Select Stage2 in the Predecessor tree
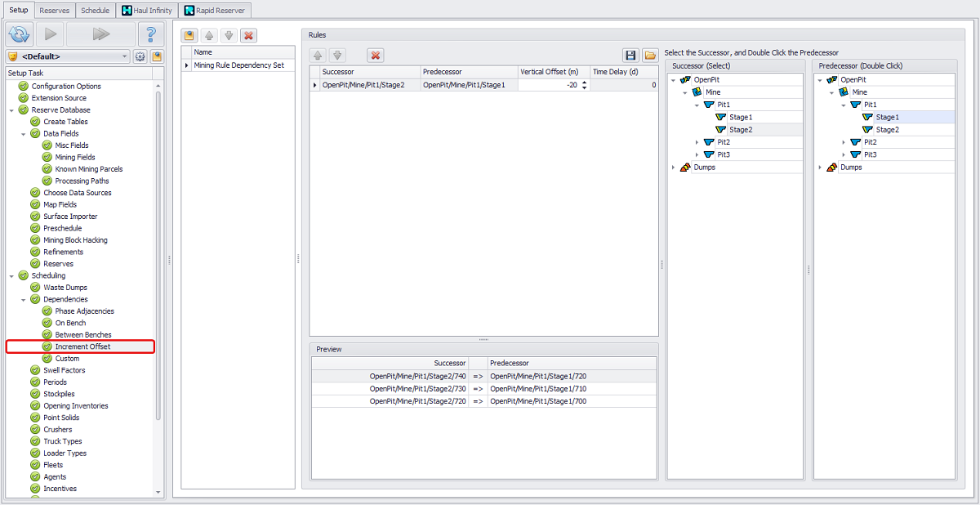The image size is (980, 505). [x=887, y=130]
